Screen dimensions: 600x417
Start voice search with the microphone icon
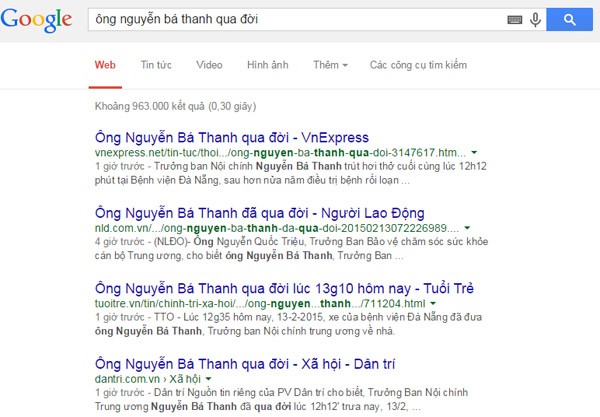[535, 20]
